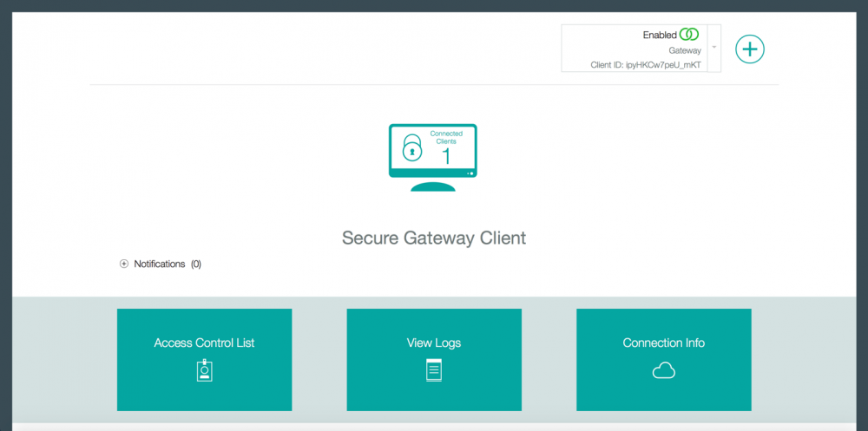Click the Secure Gateway Client heading
Screen dimensions: 868x431
tap(434, 238)
